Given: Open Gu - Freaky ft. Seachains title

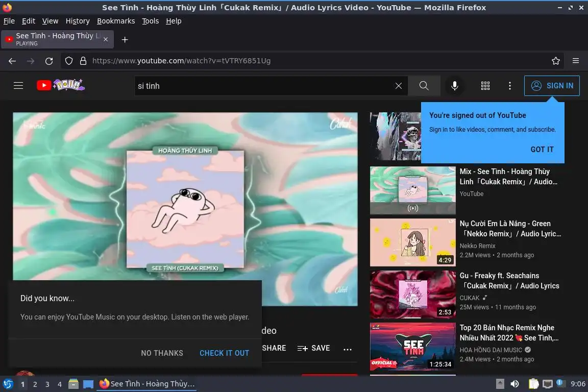Looking at the screenshot, I should tap(509, 281).
